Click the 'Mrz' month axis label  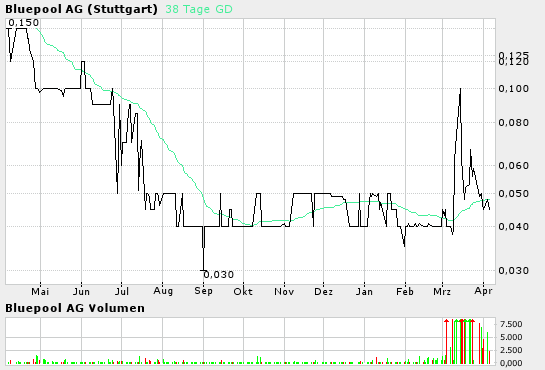click(442, 291)
